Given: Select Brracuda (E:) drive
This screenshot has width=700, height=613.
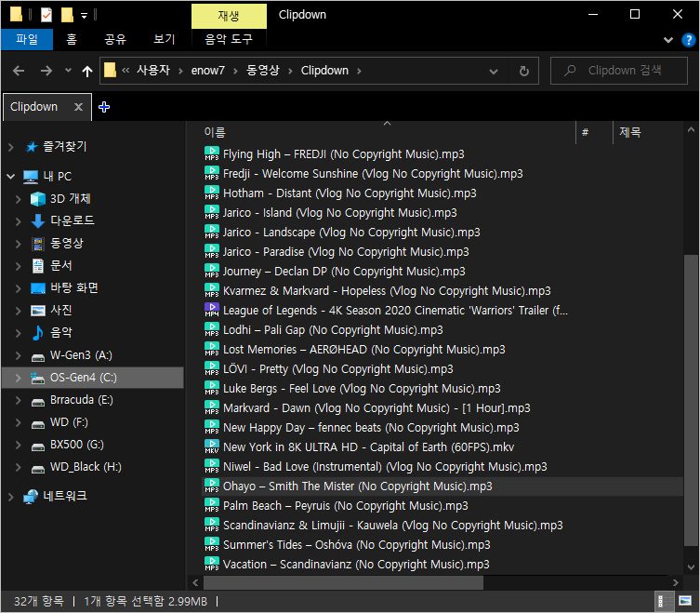Looking at the screenshot, I should 81,400.
